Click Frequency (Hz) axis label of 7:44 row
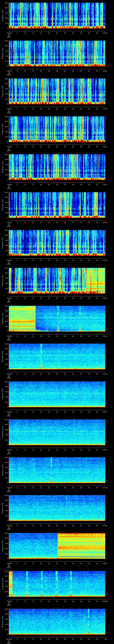The width and height of the screenshot is (114, 644). coord(3,16)
